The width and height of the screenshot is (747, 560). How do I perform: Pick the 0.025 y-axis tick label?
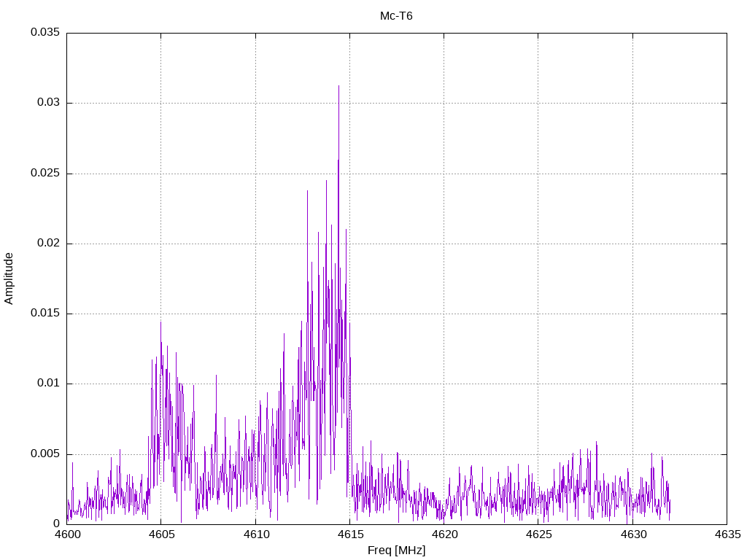[x=44, y=174]
